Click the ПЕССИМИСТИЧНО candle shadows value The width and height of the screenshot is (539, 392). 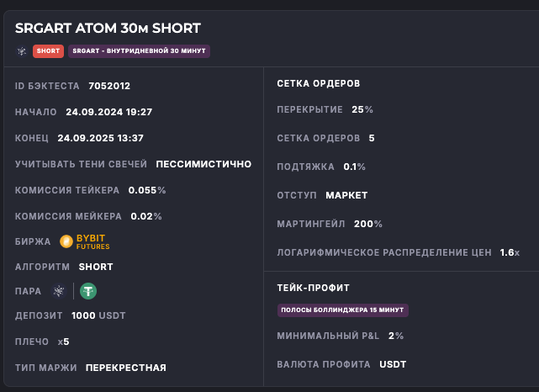(203, 164)
